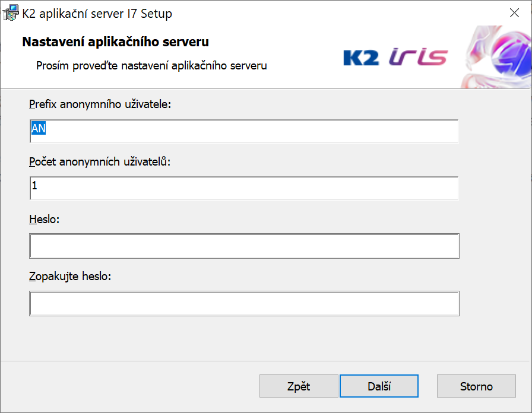Click the "Prosím proveďte nastavení" subtitle text

151,65
